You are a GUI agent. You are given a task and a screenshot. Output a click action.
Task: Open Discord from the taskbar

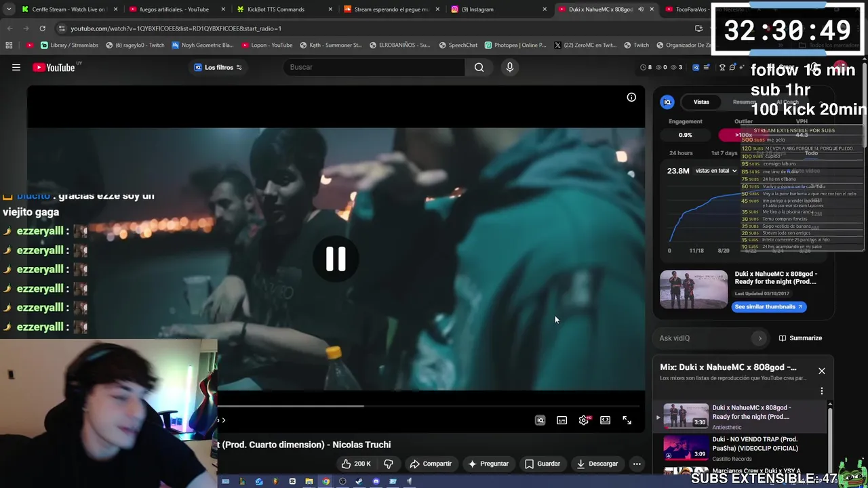376,481
